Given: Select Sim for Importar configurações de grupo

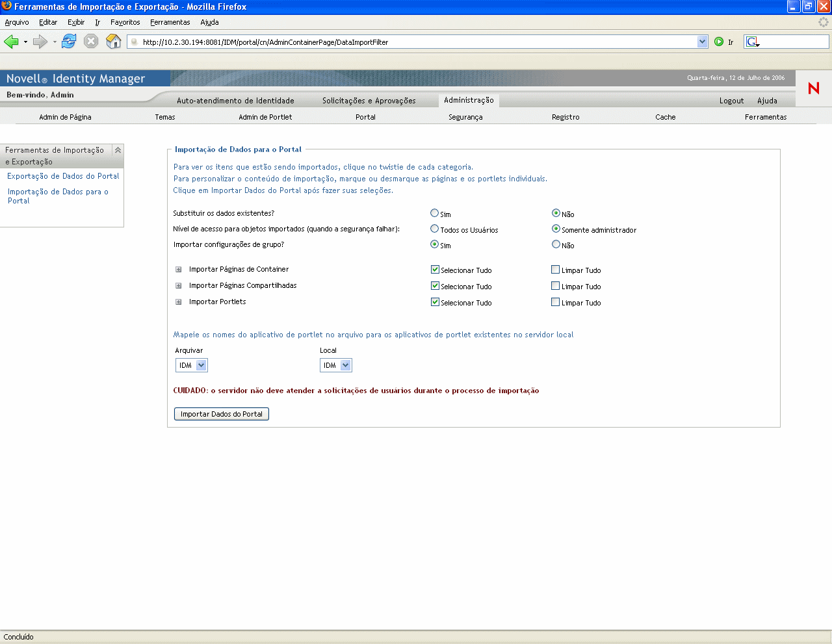Looking at the screenshot, I should click(x=434, y=244).
